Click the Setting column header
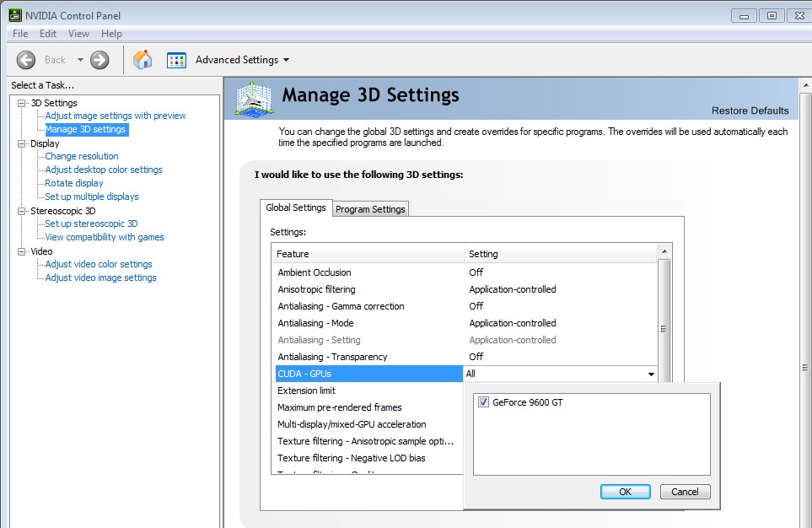The width and height of the screenshot is (812, 528). [x=561, y=254]
